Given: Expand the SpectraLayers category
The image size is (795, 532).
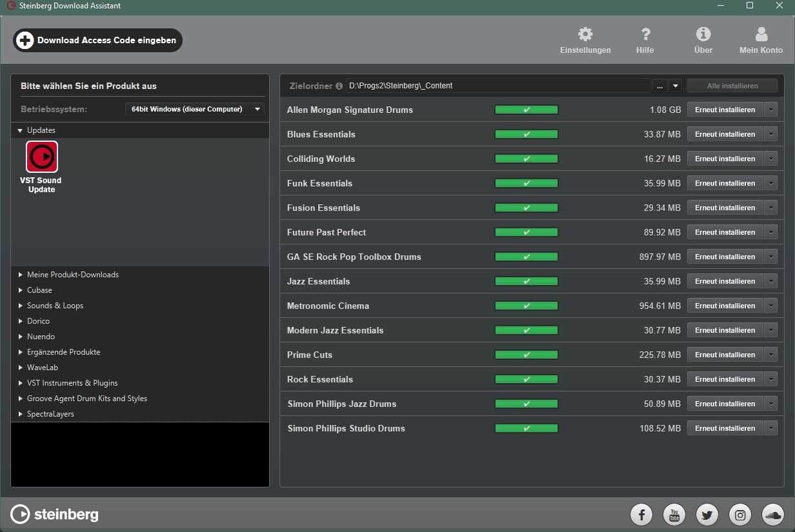Looking at the screenshot, I should tap(21, 414).
